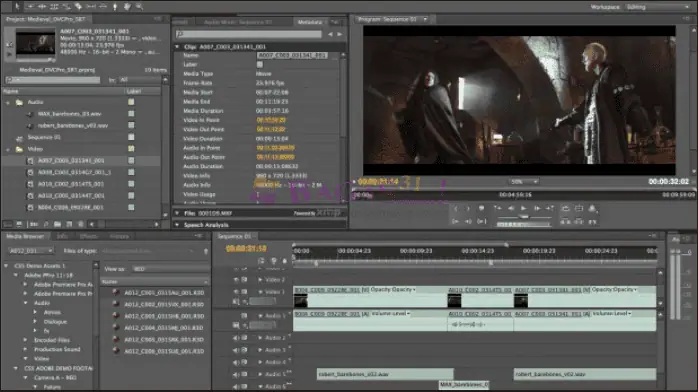Mute Audio 3 track speaker toggle
The width and height of the screenshot is (698, 392).
coord(236,350)
